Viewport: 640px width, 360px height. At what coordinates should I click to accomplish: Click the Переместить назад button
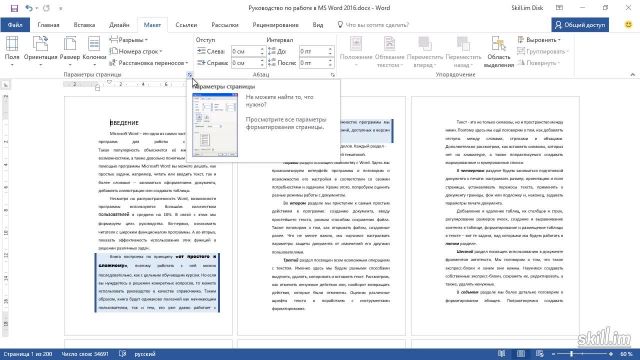[463, 51]
